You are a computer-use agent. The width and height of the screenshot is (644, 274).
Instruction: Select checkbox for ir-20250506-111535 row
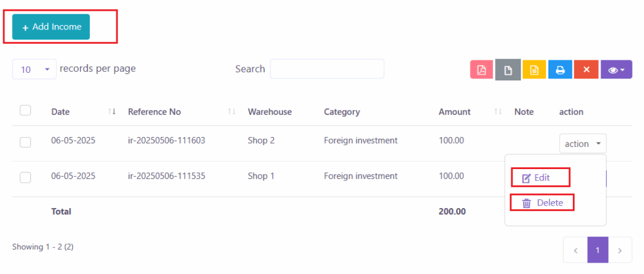(26, 177)
